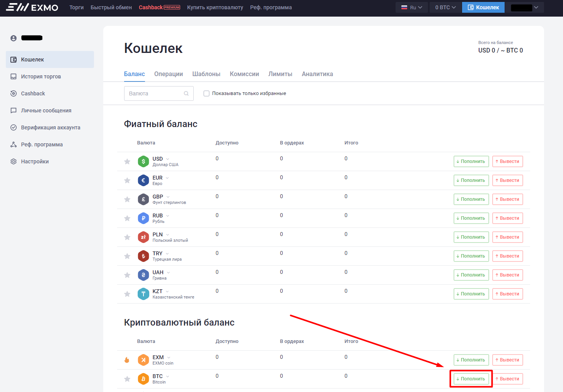
Task: Favorite GBP with its star
Action: click(x=127, y=199)
